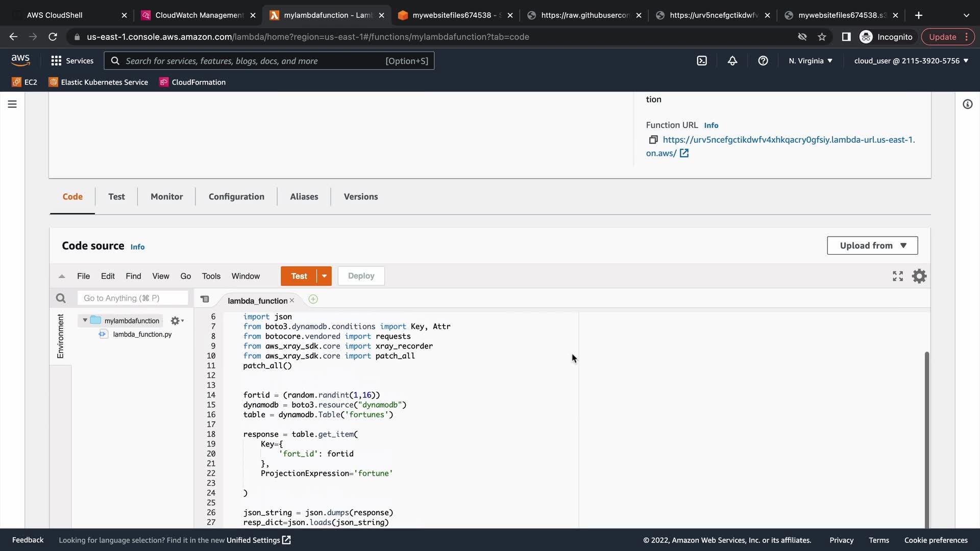Image resolution: width=980 pixels, height=551 pixels.
Task: Open the Test button dropdown arrow
Action: (324, 276)
